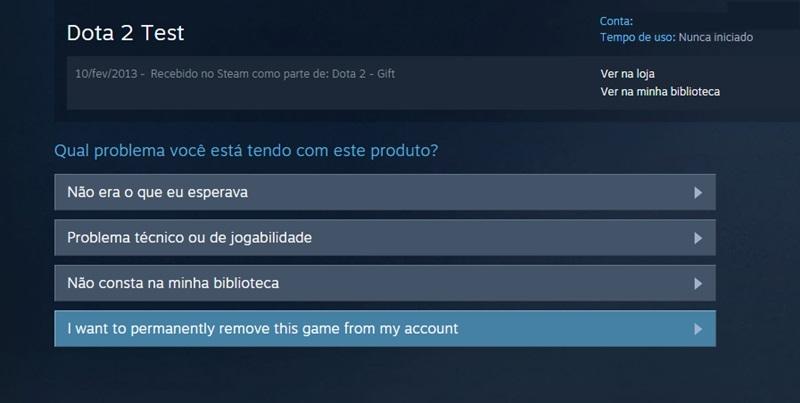
Task: Click the '10/fev/2013' purchase date
Action: [x=106, y=74]
